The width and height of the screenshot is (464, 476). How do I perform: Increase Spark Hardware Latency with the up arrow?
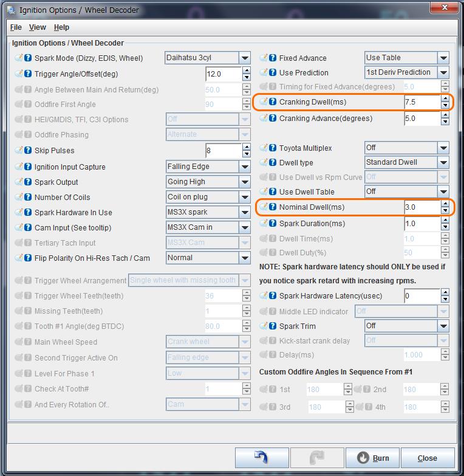click(445, 292)
